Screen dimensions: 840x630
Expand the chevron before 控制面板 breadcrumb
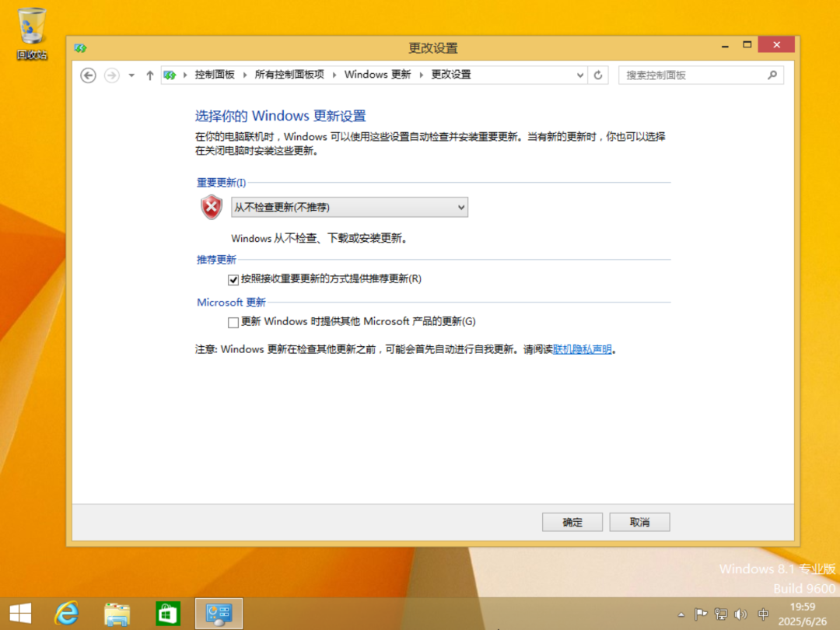185,75
